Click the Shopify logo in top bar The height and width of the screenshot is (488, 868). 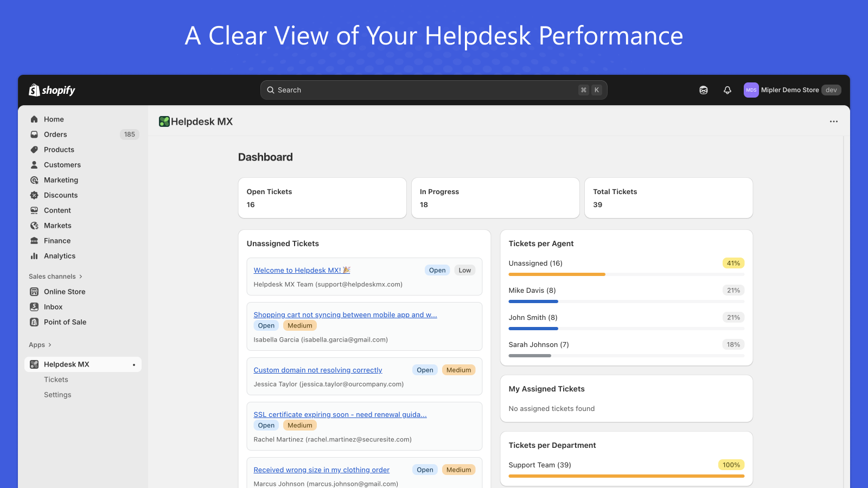click(52, 90)
